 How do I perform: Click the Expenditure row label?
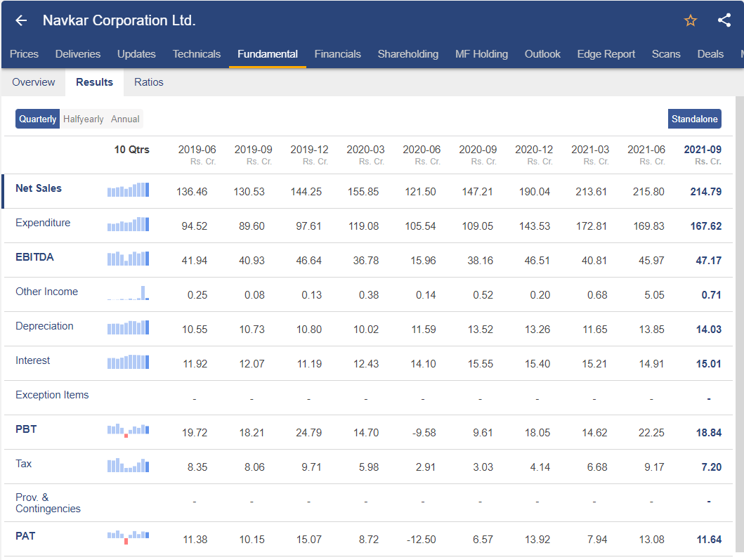click(x=43, y=223)
